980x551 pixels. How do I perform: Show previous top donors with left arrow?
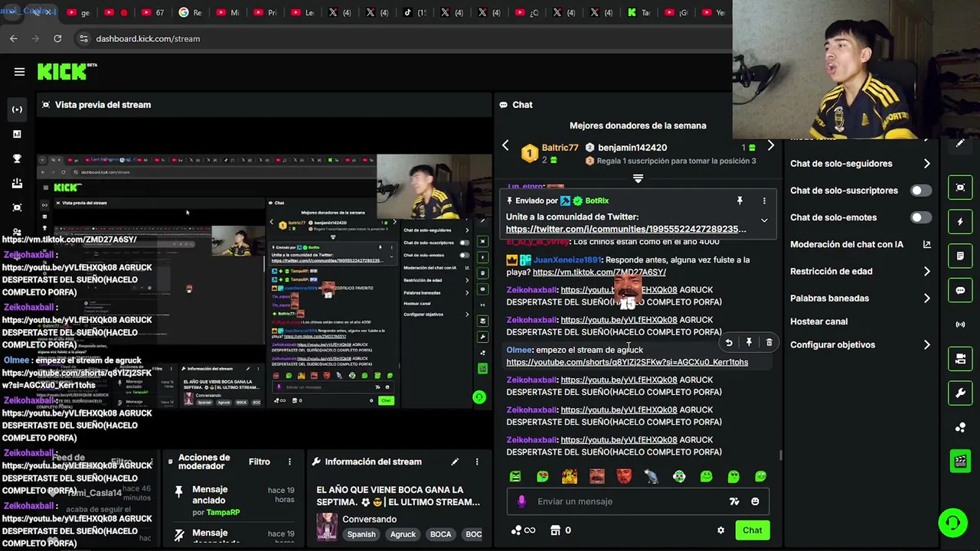point(505,146)
